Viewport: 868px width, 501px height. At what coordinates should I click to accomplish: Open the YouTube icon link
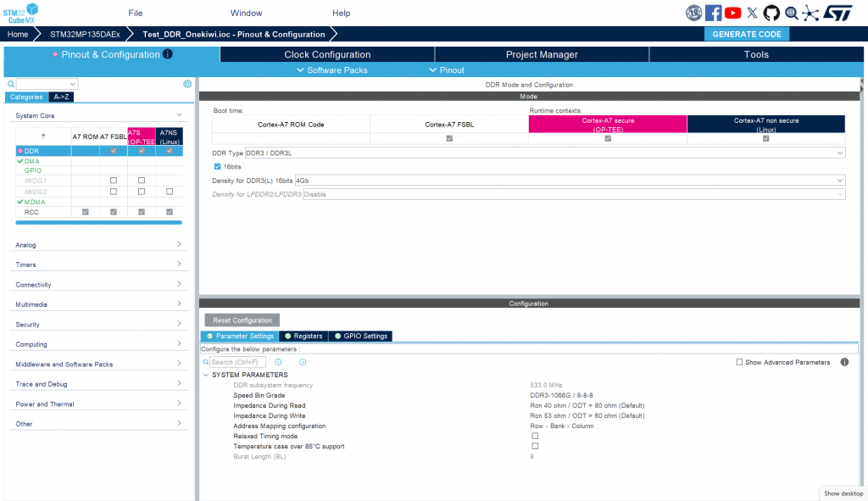[733, 13]
